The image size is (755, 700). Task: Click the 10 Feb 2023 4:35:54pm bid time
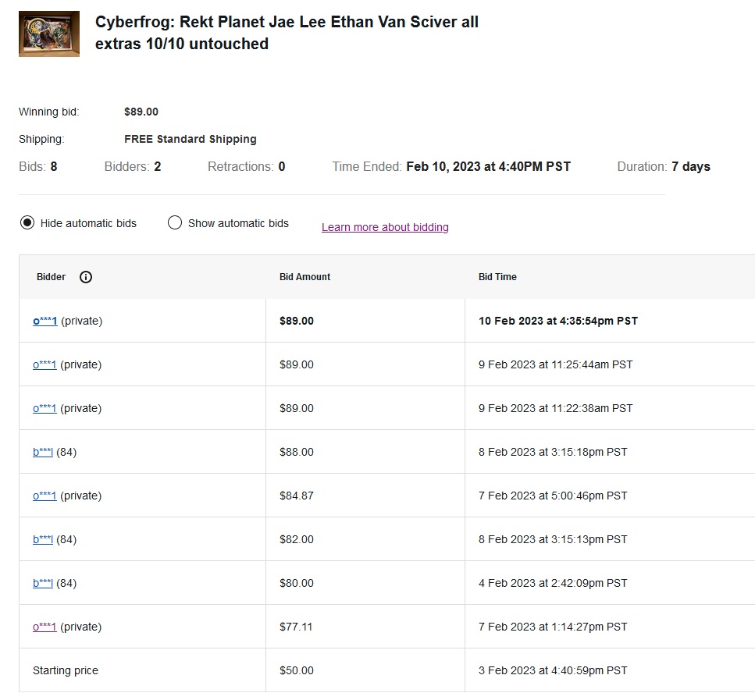tap(558, 321)
